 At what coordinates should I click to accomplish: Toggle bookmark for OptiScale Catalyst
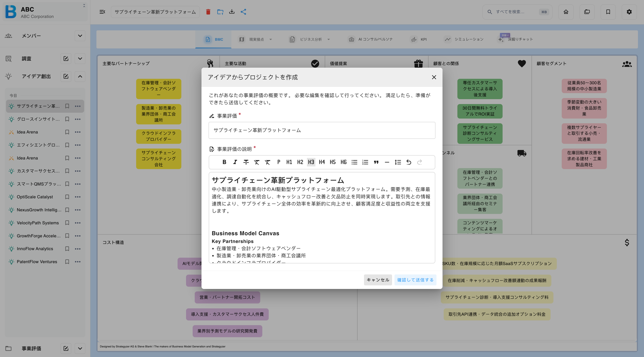pyautogui.click(x=67, y=197)
